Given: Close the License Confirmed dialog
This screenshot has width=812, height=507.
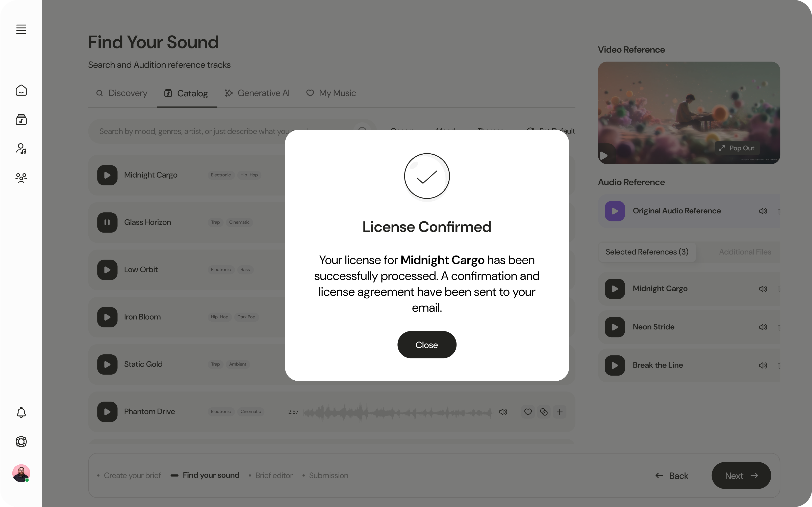Looking at the screenshot, I should click(x=426, y=344).
